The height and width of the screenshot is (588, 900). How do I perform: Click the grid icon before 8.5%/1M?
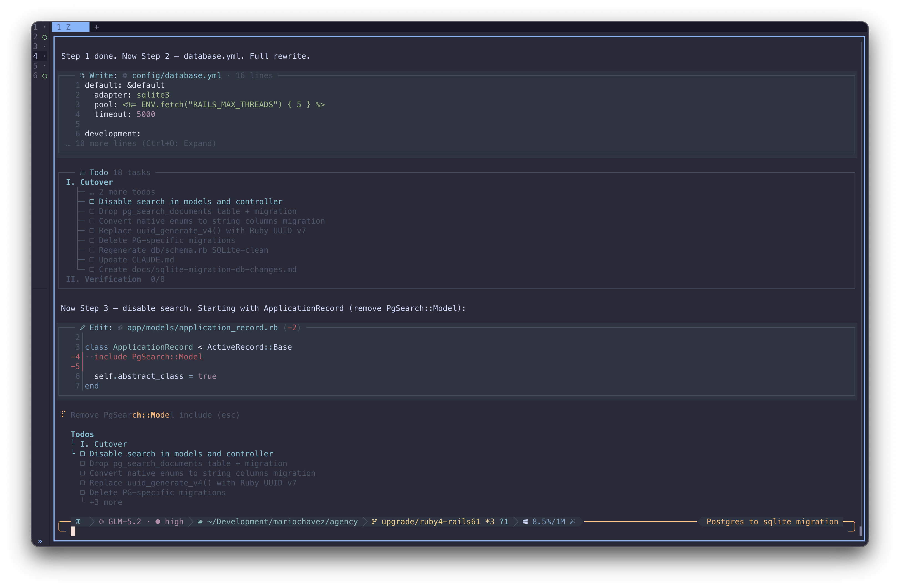525,521
